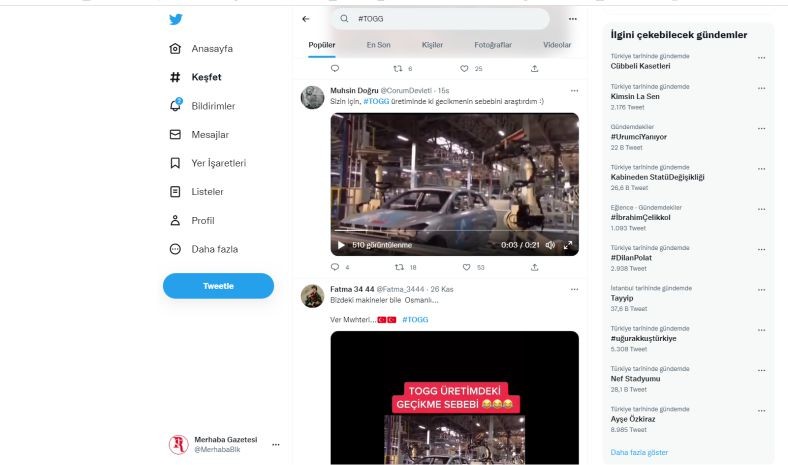The image size is (788, 465).
Task: Retweet Muhsin Doğru tweet showing 18
Action: tap(400, 267)
